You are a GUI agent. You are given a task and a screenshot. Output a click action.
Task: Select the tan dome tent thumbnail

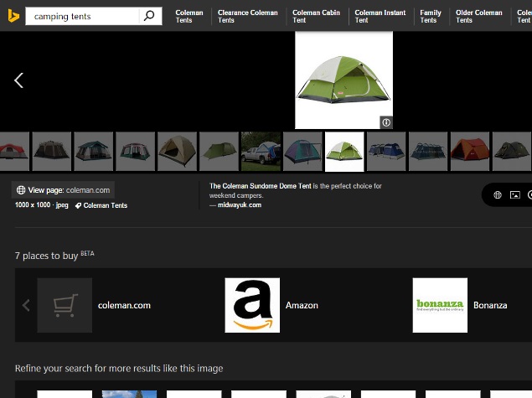click(x=177, y=152)
